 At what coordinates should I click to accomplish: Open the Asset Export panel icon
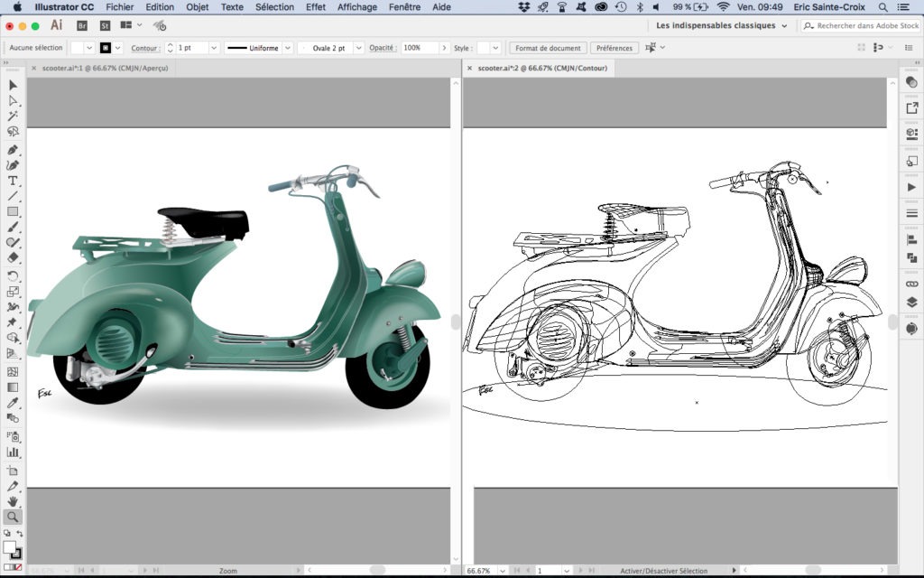point(911,108)
